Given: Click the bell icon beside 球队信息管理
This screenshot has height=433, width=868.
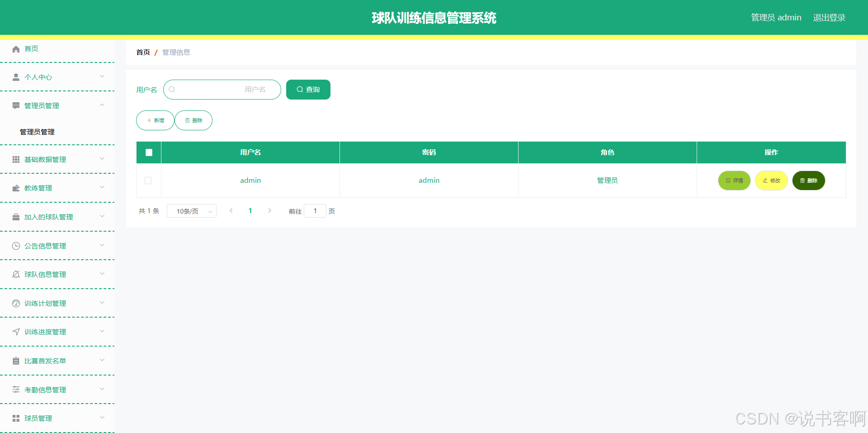Looking at the screenshot, I should 16,275.
